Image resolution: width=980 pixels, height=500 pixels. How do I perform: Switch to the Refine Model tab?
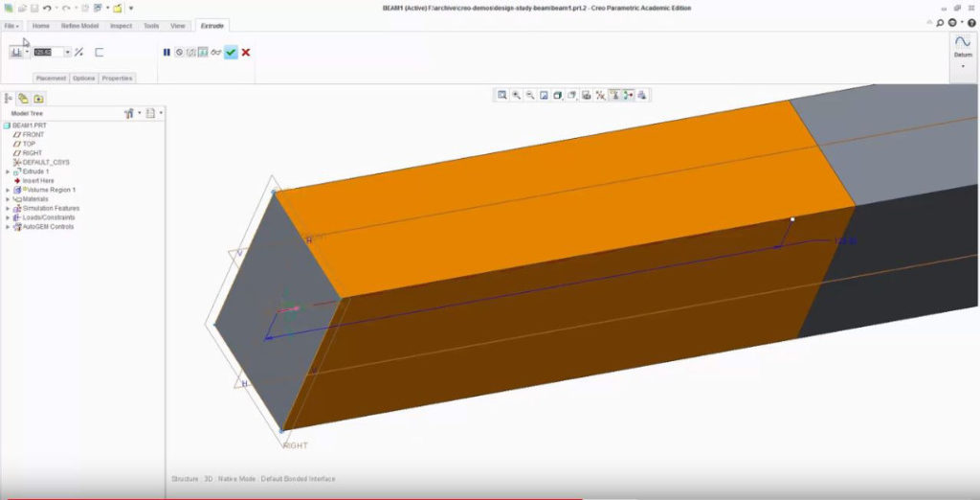(x=79, y=26)
